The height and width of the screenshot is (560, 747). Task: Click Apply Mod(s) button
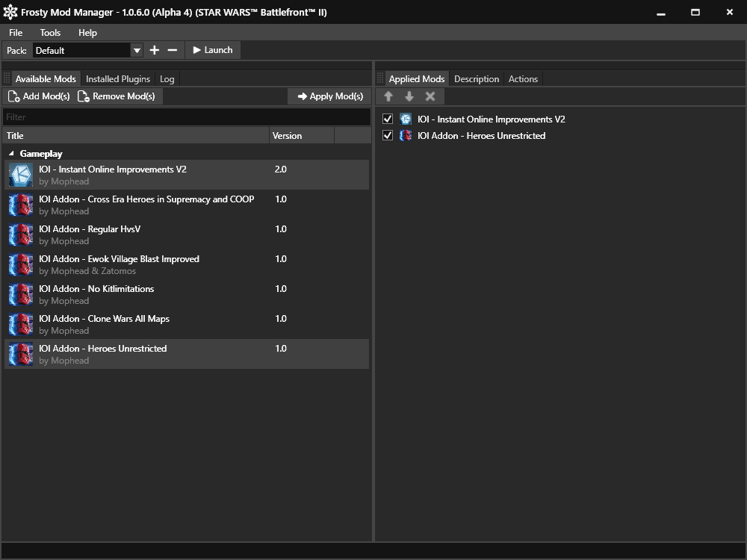(x=330, y=96)
